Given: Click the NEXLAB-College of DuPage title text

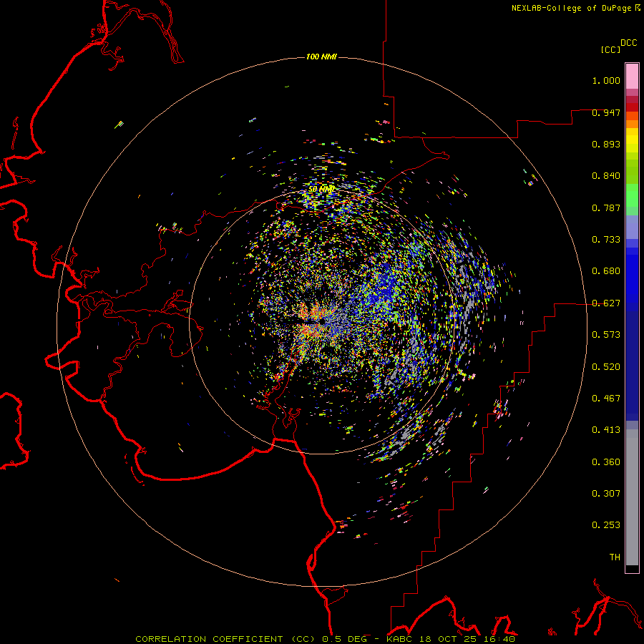Looking at the screenshot, I should click(x=571, y=8).
